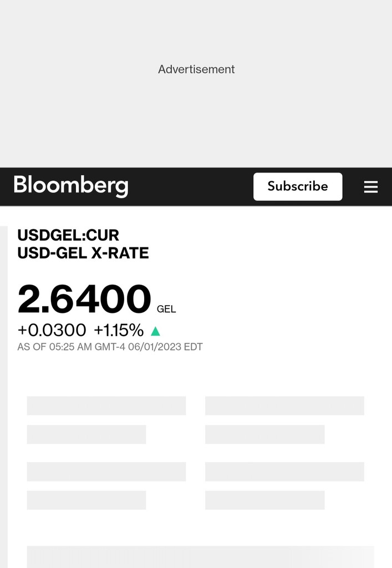392x568 pixels.
Task: Click the full-width loading placeholder at page bottom
Action: pos(200,556)
